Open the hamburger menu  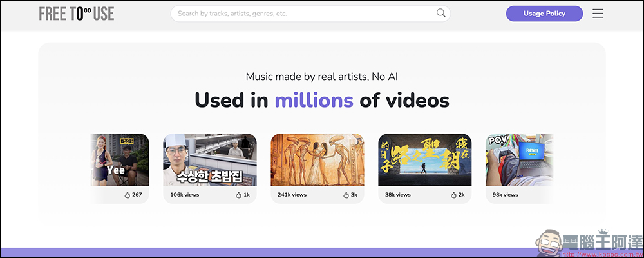pos(598,14)
